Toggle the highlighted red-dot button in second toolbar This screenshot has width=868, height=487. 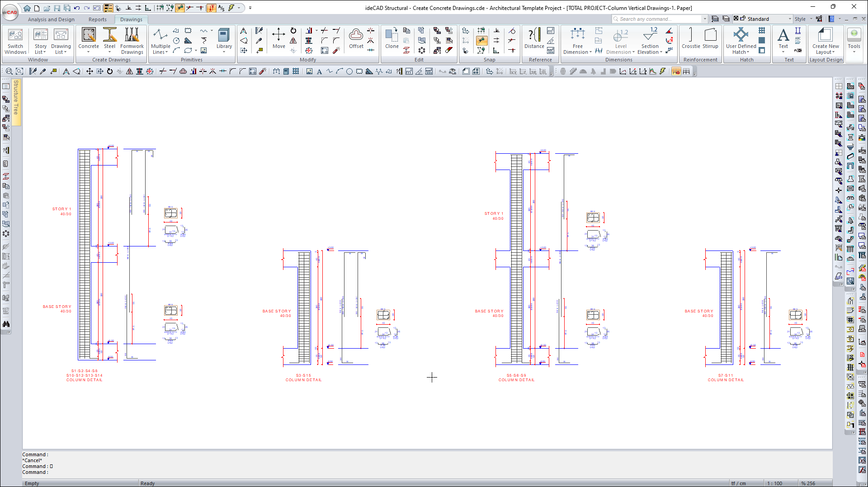676,71
